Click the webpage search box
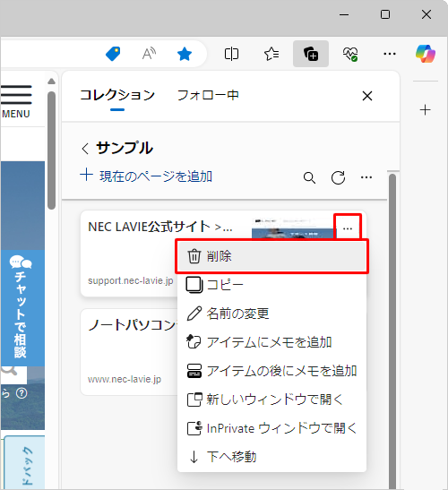 [13, 374]
